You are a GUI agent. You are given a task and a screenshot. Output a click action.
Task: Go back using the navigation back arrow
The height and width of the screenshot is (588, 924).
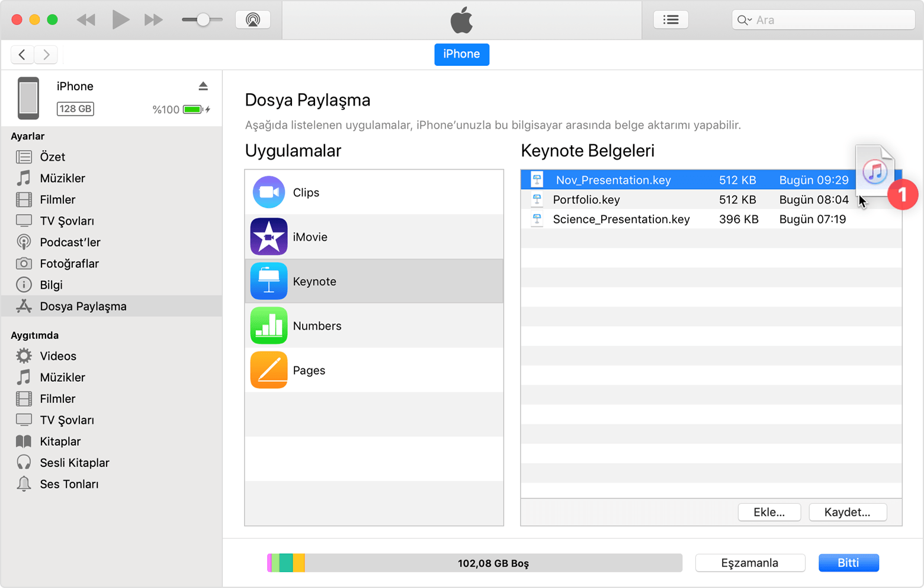[x=22, y=54]
